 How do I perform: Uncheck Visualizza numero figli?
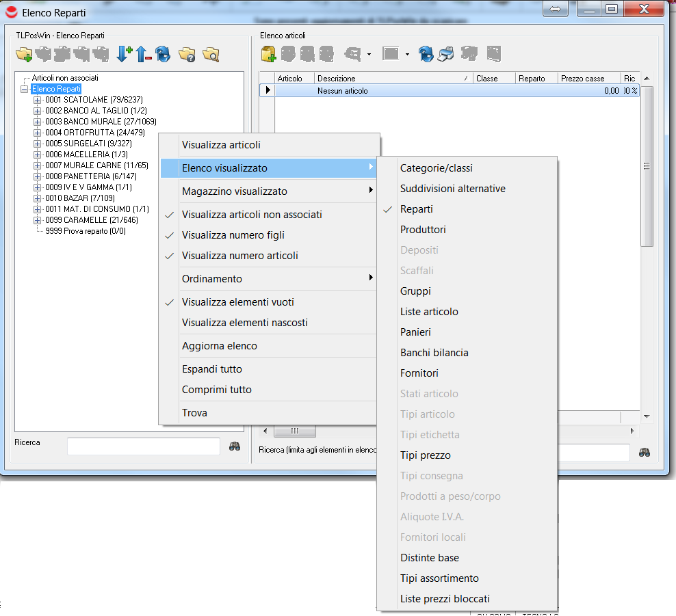coord(233,235)
